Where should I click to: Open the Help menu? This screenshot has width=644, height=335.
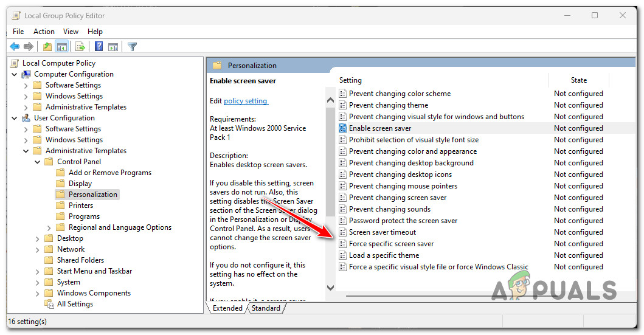pos(95,32)
